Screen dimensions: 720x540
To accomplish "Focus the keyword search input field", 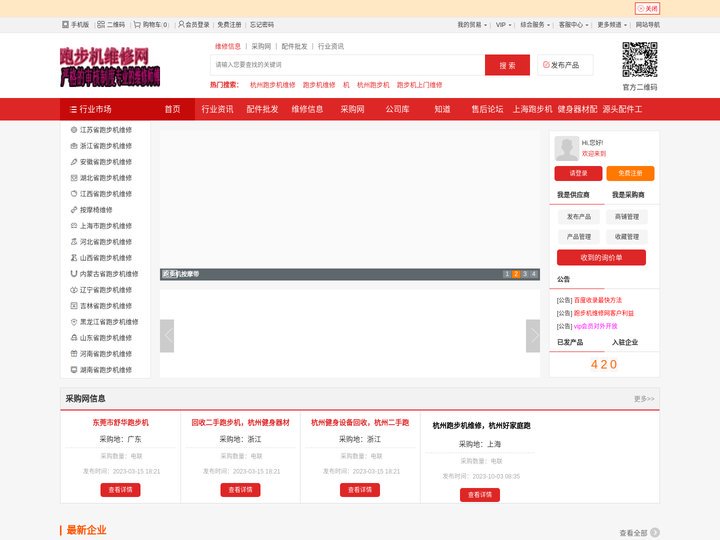I will pyautogui.click(x=348, y=65).
